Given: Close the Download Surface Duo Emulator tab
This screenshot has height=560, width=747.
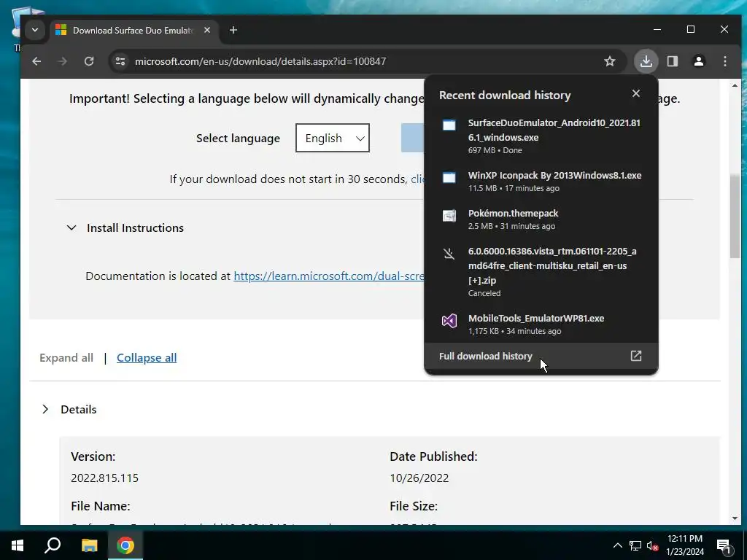Looking at the screenshot, I should [x=207, y=30].
